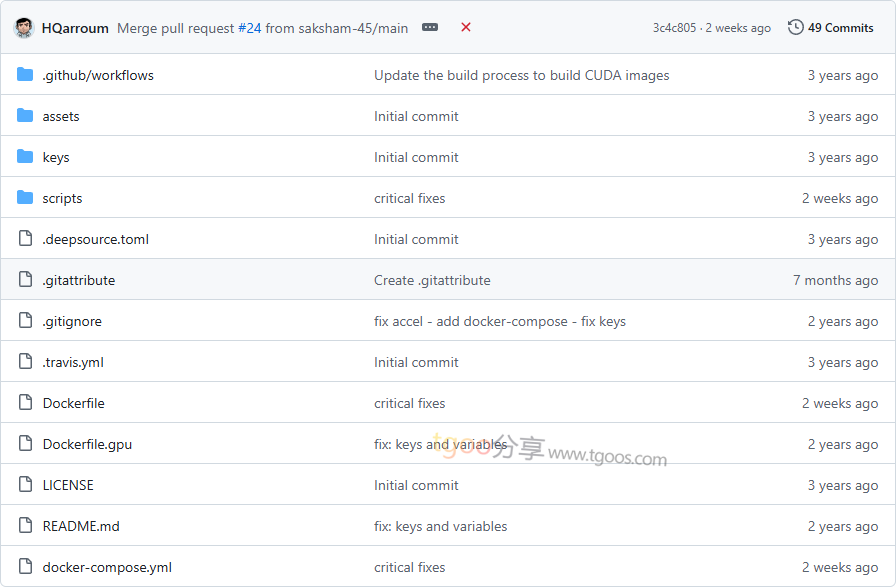
Task: Open README.md file
Action: [x=81, y=526]
